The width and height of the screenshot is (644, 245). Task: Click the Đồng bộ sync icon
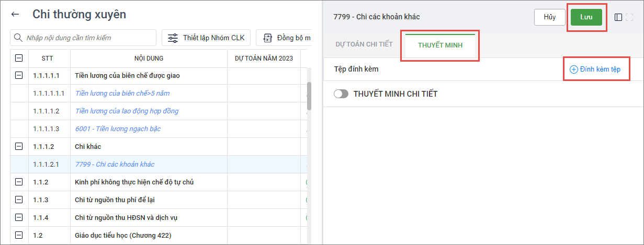[268, 38]
